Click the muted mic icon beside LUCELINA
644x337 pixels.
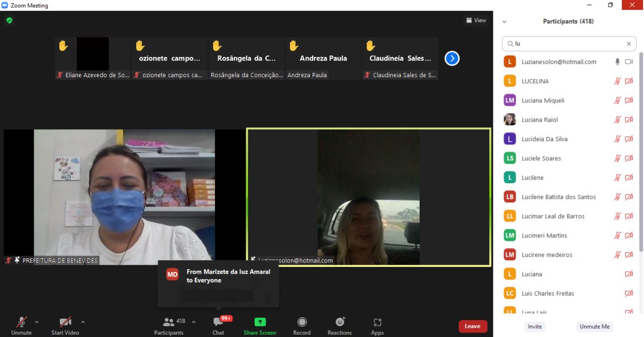(617, 81)
